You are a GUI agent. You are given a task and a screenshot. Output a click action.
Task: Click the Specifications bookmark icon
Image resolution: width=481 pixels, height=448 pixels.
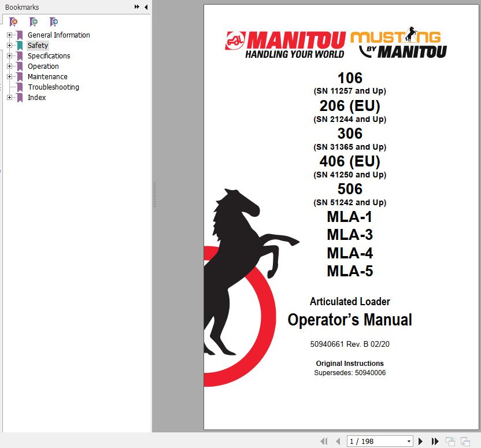(20, 56)
